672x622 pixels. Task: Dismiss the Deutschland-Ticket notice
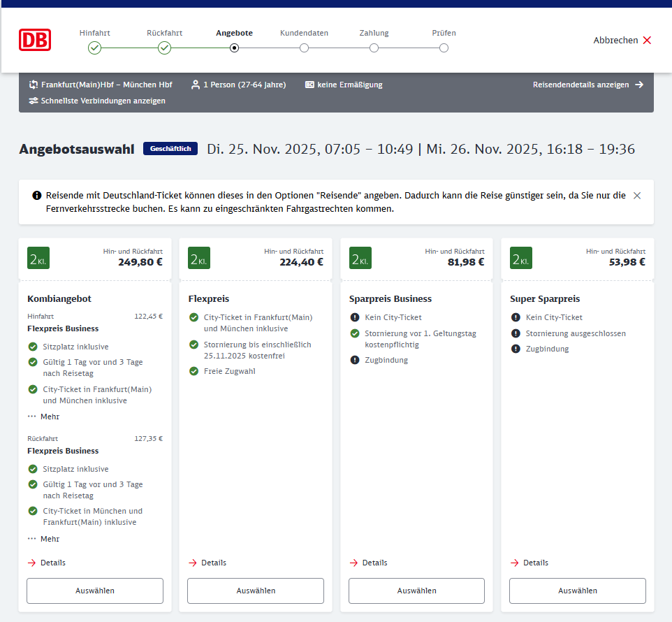coord(637,196)
